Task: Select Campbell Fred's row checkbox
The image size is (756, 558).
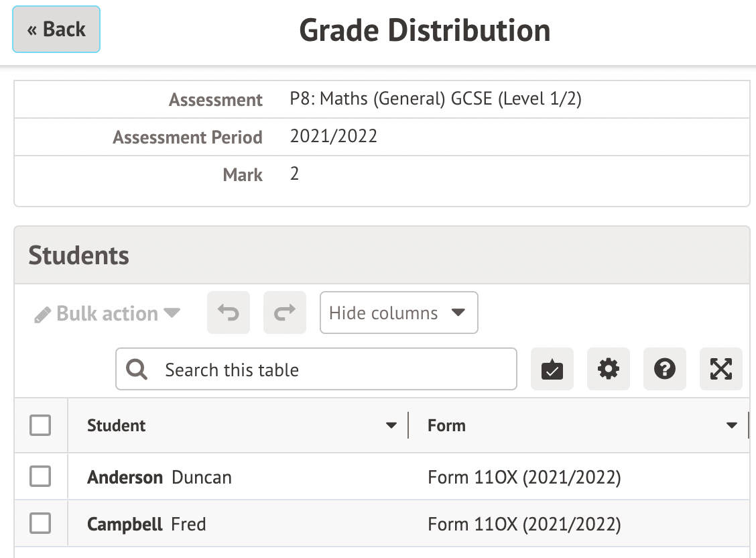Action: [x=40, y=524]
